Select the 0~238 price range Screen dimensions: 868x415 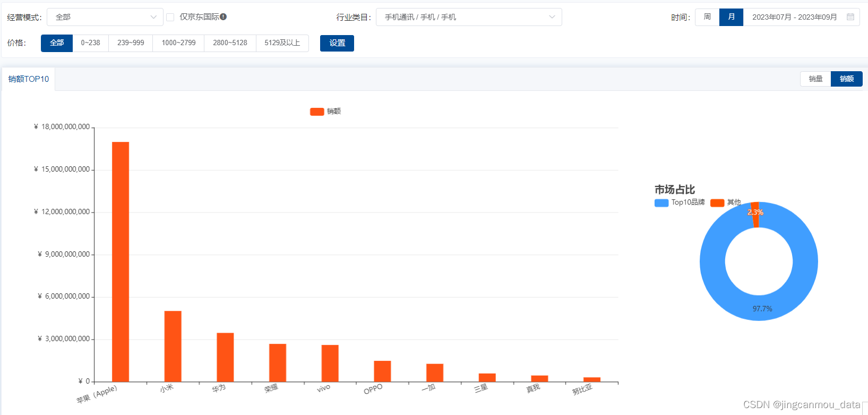coord(91,43)
